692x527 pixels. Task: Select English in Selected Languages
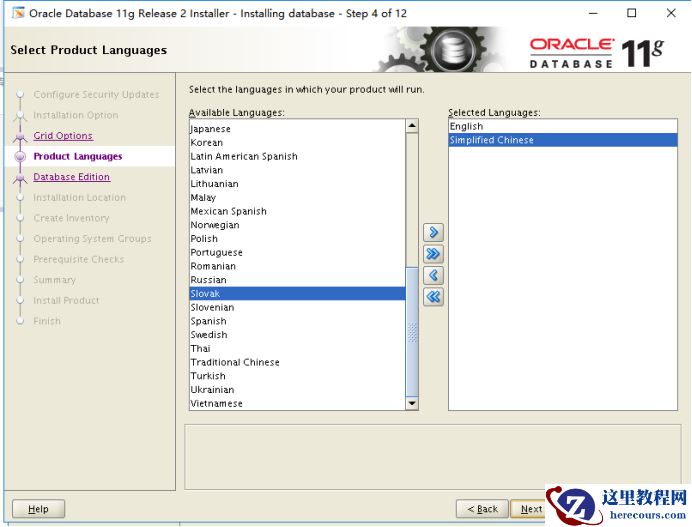pos(563,126)
